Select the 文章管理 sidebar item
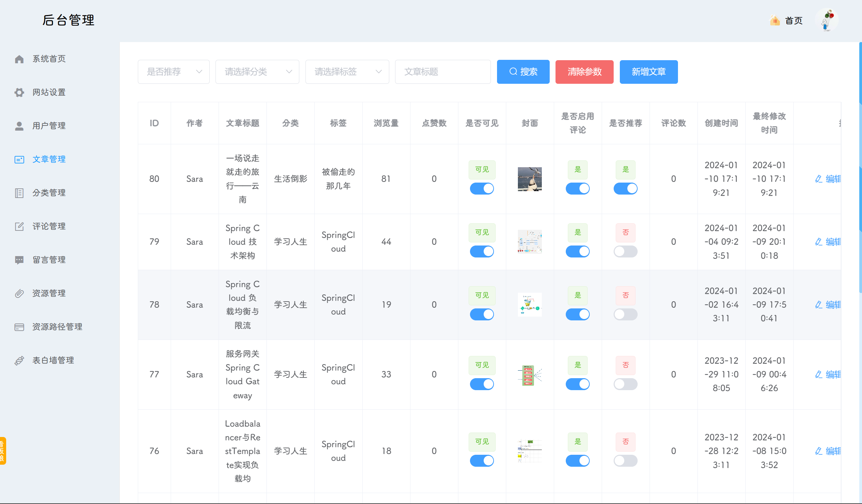This screenshot has height=504, width=862. point(49,159)
